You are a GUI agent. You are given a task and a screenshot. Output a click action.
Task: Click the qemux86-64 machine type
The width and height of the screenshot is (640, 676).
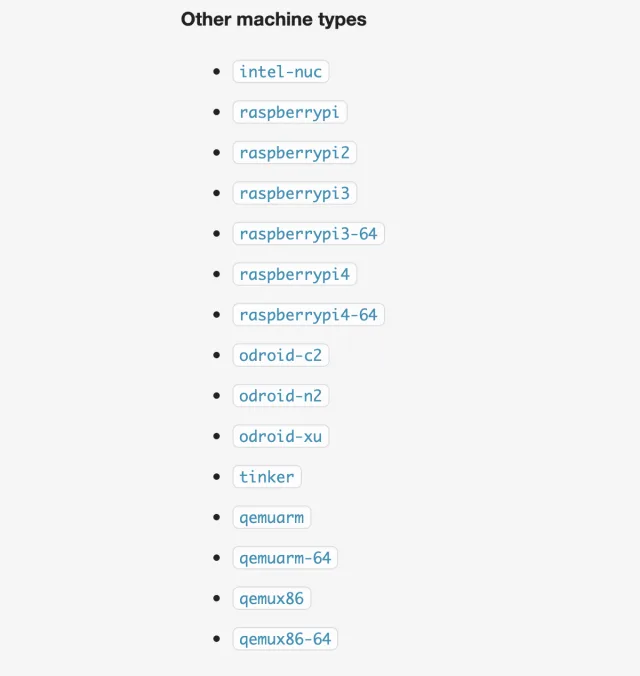[285, 639]
